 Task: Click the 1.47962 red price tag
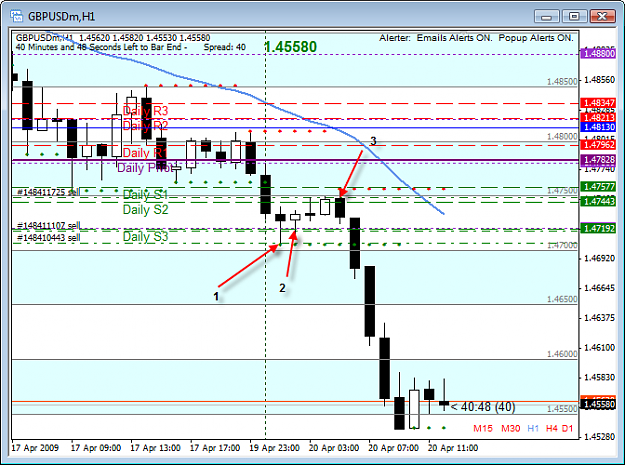point(599,144)
